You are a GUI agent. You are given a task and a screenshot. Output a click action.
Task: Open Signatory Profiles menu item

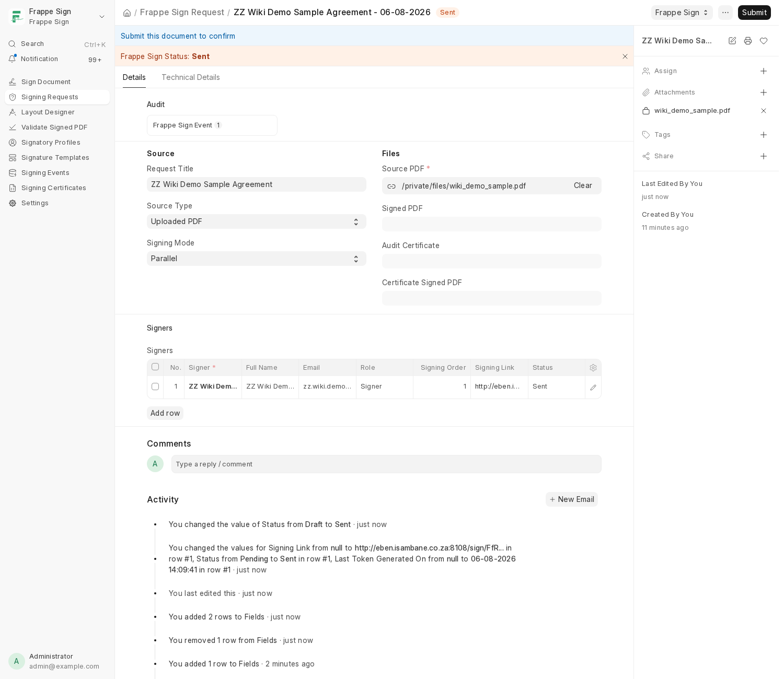57,143
